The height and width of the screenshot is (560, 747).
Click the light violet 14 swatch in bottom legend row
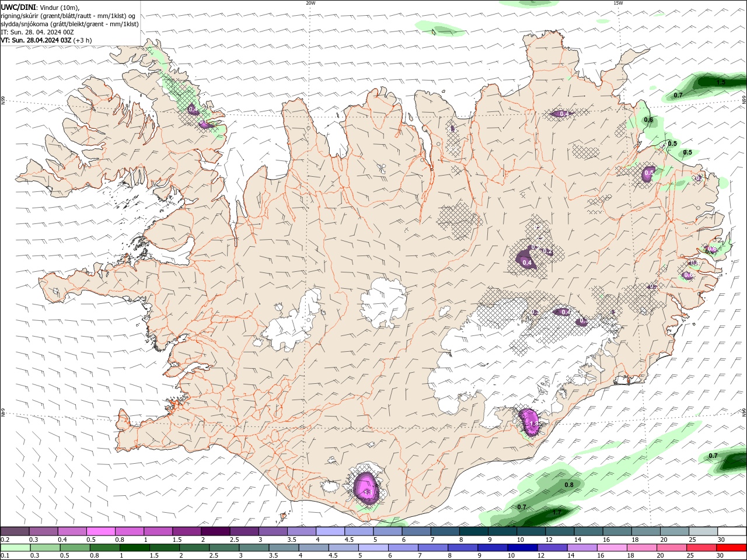tap(581, 548)
